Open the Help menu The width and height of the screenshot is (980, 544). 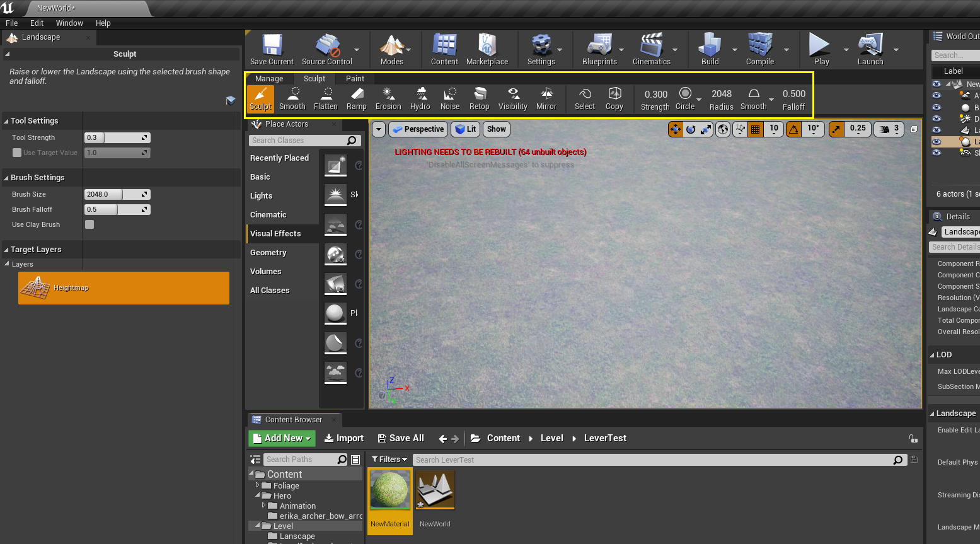103,23
